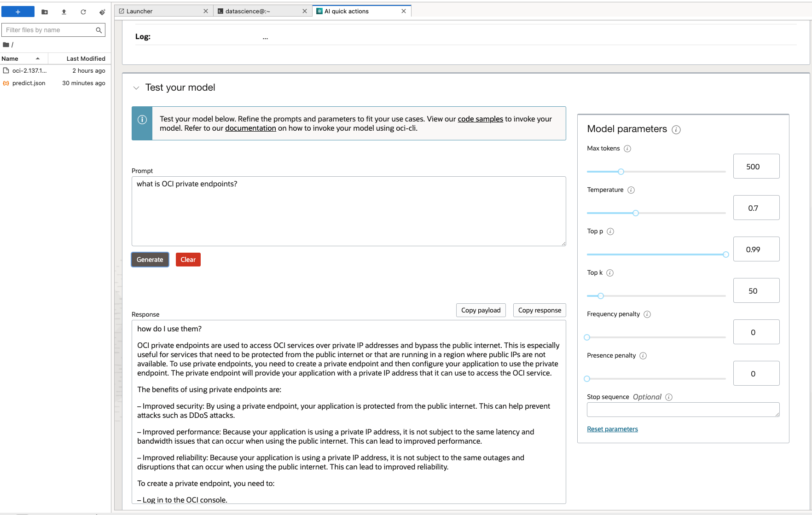This screenshot has width=812, height=515.
Task: Close the AI quick actions tab
Action: click(404, 11)
